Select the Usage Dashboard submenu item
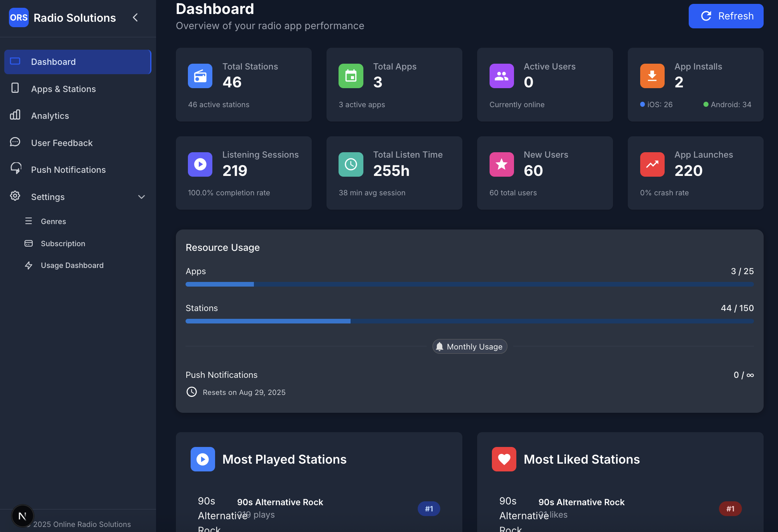Image resolution: width=778 pixels, height=532 pixels. (x=72, y=265)
